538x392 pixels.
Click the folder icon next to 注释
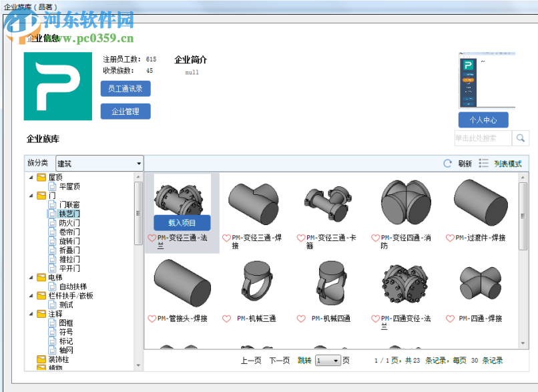(42, 313)
